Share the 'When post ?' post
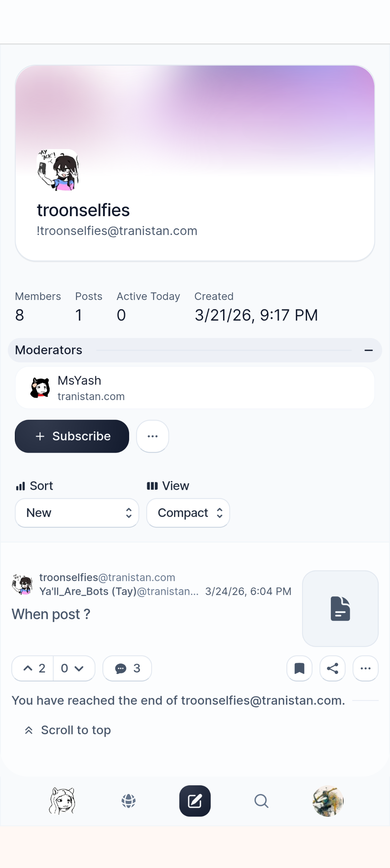 pyautogui.click(x=332, y=668)
